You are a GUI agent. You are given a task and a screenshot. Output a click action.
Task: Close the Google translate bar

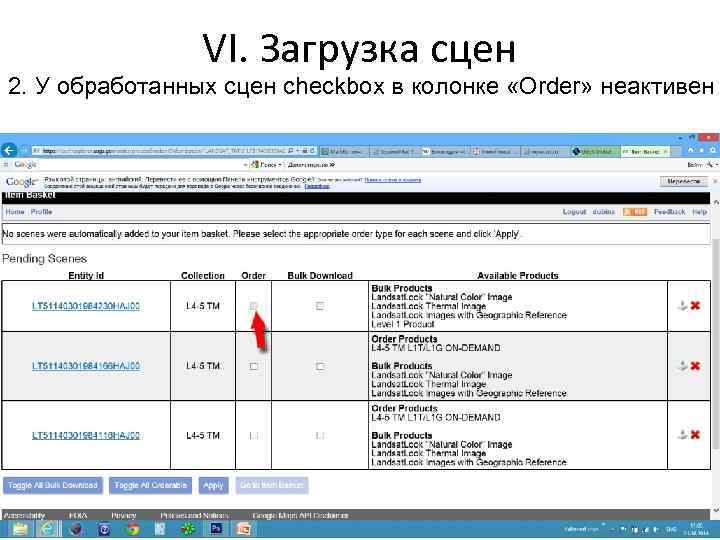click(715, 181)
